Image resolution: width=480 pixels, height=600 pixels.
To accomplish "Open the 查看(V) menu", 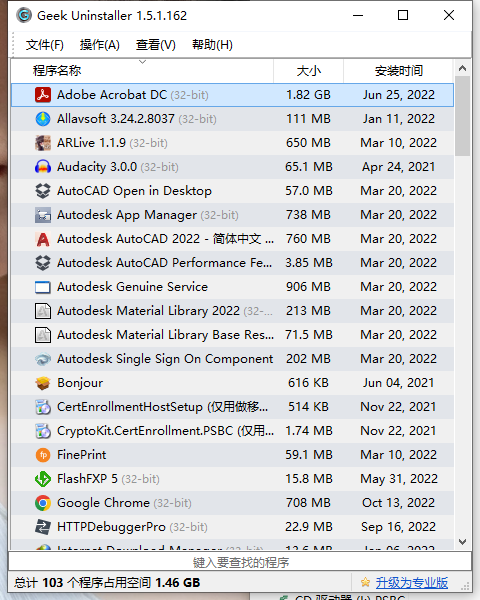I will (x=155, y=45).
